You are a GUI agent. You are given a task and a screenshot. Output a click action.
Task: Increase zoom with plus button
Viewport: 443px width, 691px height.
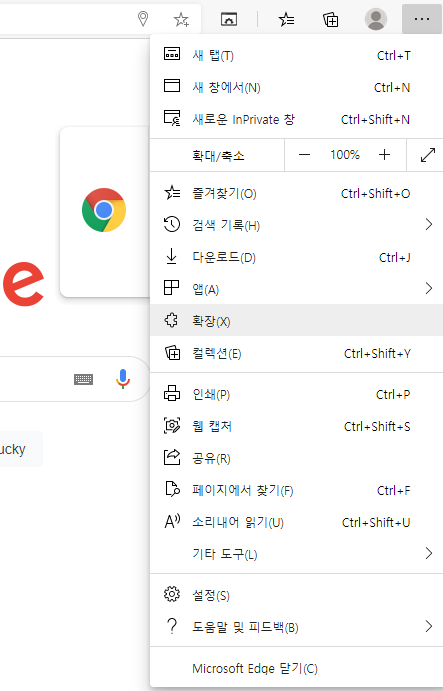[384, 155]
